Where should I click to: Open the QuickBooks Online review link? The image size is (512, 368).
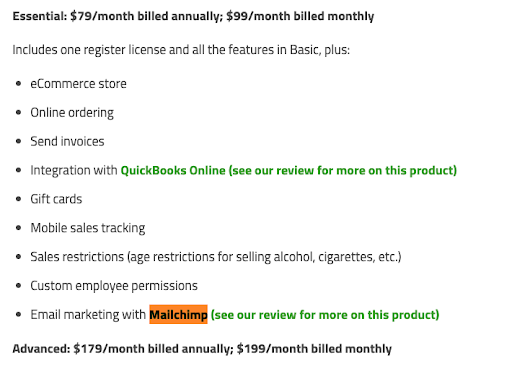point(288,170)
